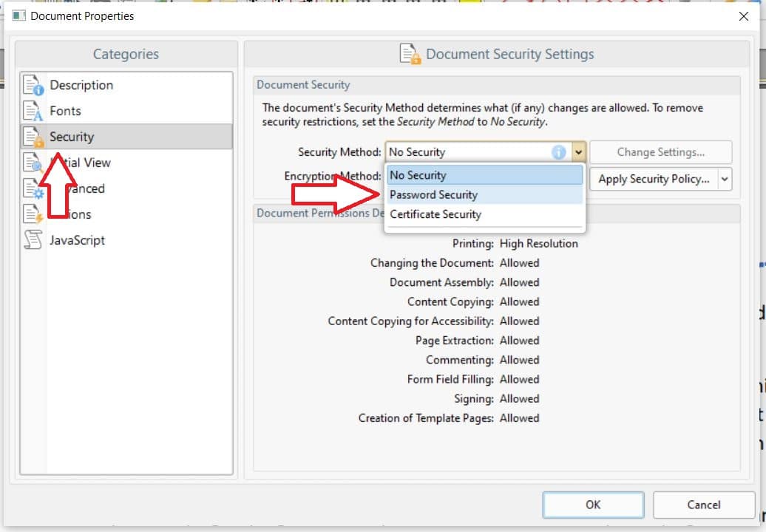This screenshot has width=766, height=532.
Task: Click the Categories panel heading
Action: pyautogui.click(x=126, y=54)
